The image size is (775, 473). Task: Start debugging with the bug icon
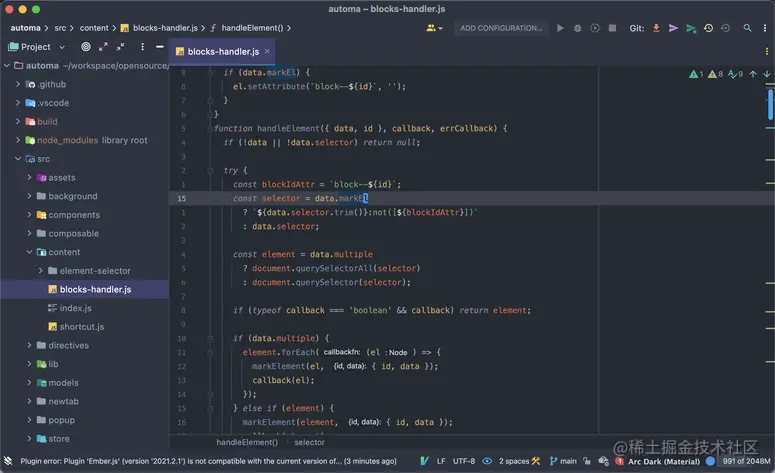[577, 28]
